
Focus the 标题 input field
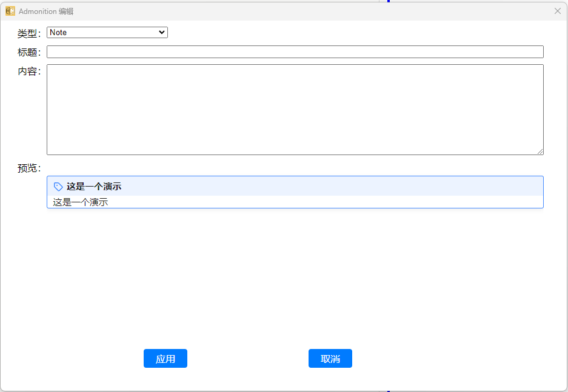pos(295,52)
